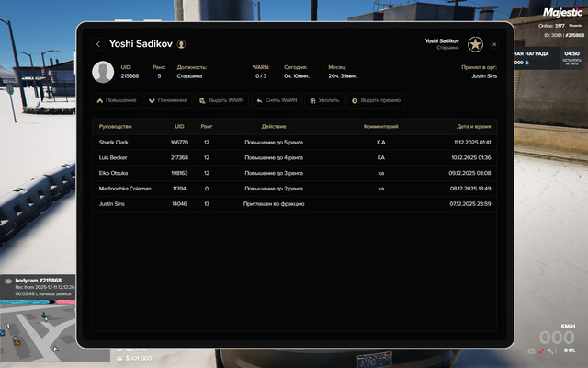
Task: Click month playtime 20ч. 39мин.
Action: click(x=343, y=76)
